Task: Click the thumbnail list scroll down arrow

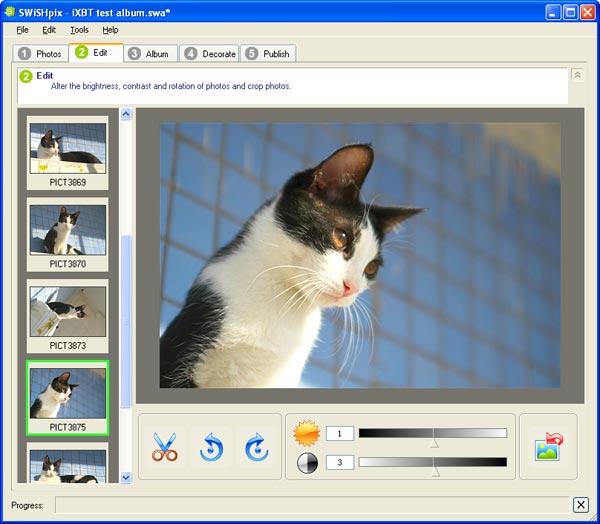Action: 126,477
